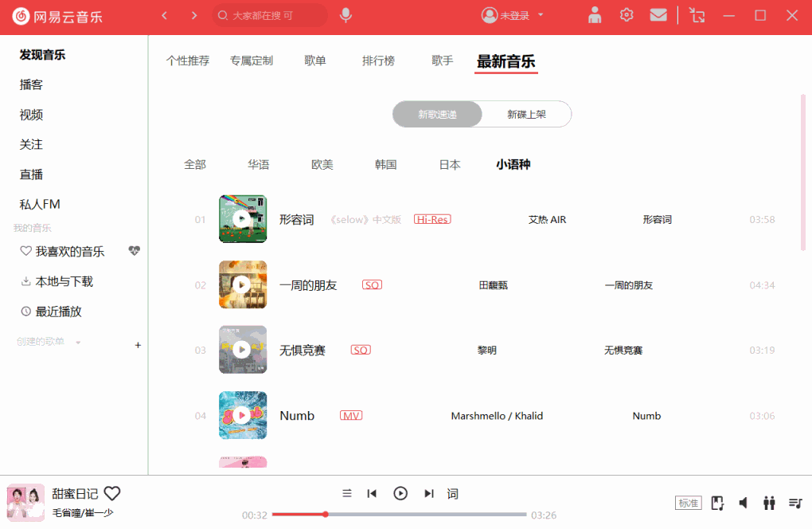Start heartbeat mode icon
This screenshot has width=812, height=529.
(x=134, y=251)
